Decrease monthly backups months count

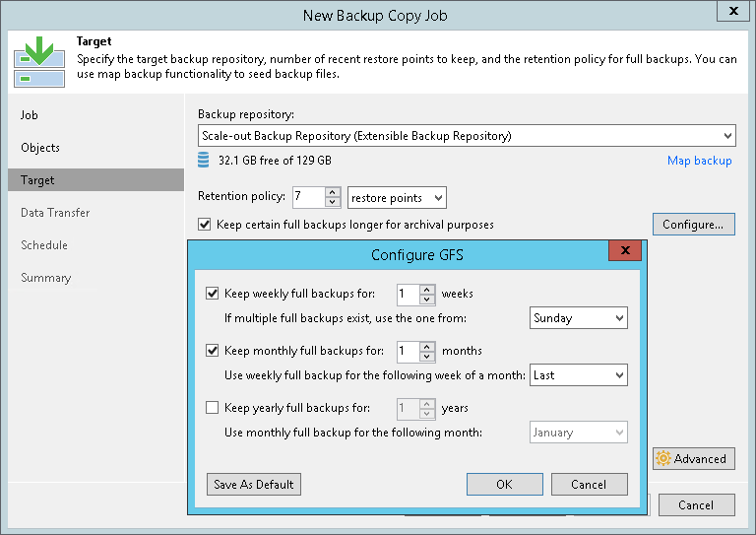coord(427,356)
